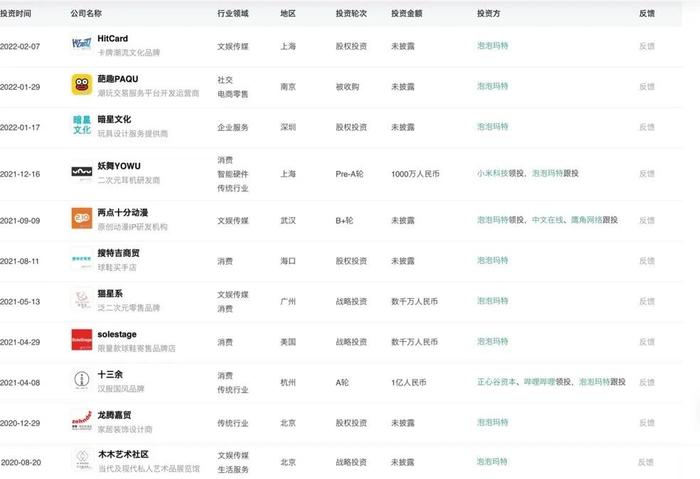
Task: Open the 龙腾嘉贸 logo icon
Action: 82,421
